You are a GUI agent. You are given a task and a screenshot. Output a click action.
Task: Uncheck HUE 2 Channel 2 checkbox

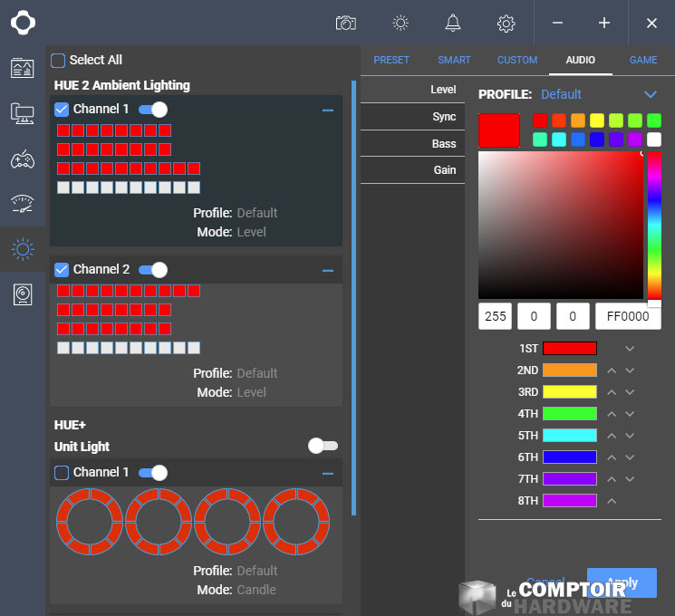tap(62, 269)
